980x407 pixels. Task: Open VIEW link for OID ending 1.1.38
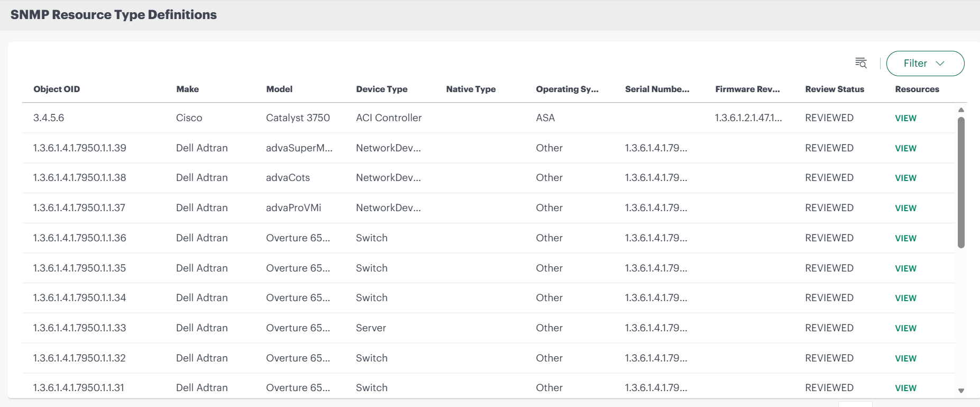pyautogui.click(x=905, y=178)
